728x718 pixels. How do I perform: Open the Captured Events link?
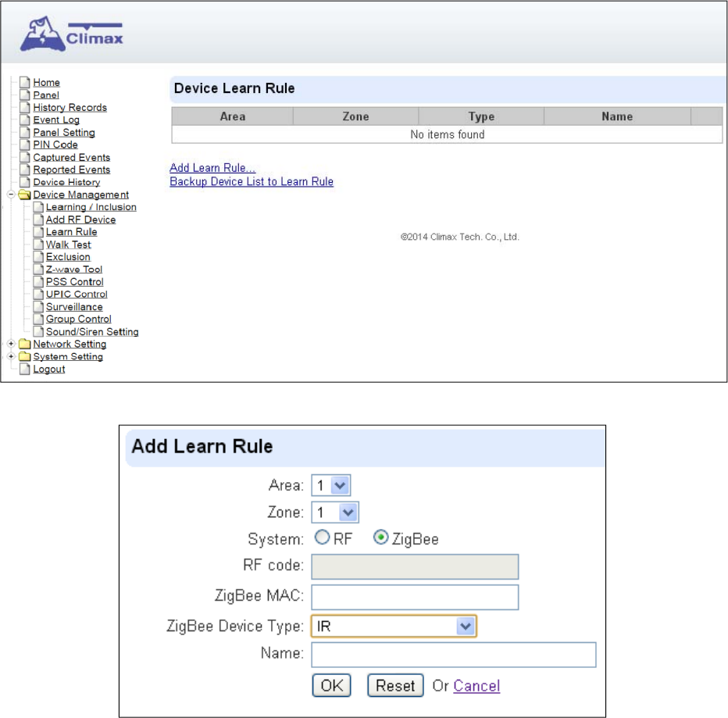(x=72, y=157)
